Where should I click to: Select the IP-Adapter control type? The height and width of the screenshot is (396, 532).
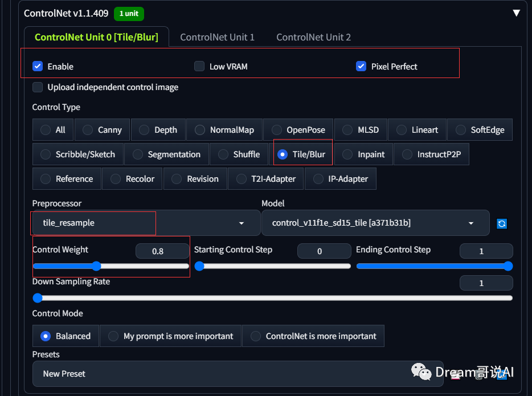click(340, 178)
